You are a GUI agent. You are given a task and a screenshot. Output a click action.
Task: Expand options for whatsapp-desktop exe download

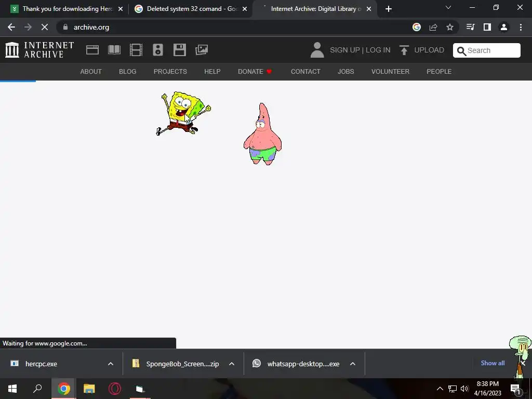point(353,364)
